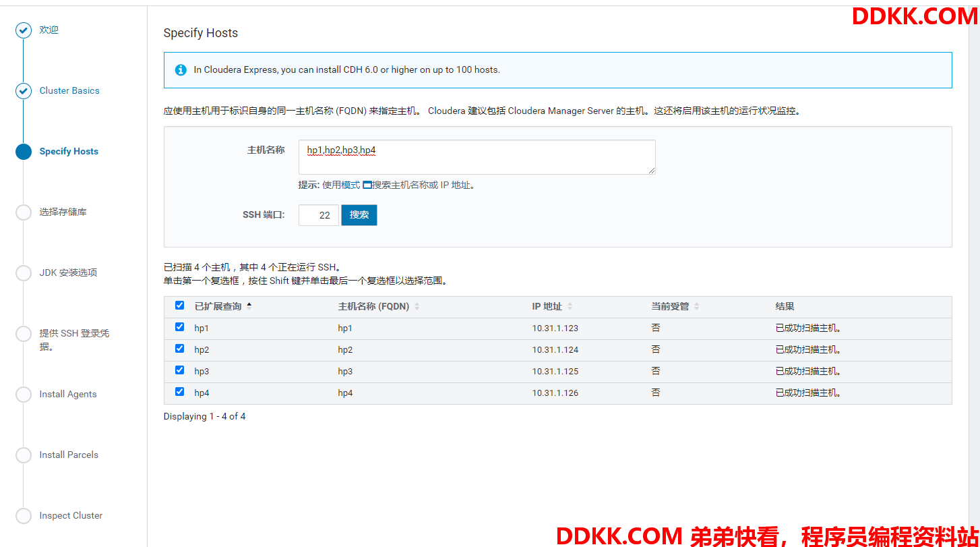980x547 pixels.
Task: Click the hp2 row 否 managed value
Action: (656, 349)
